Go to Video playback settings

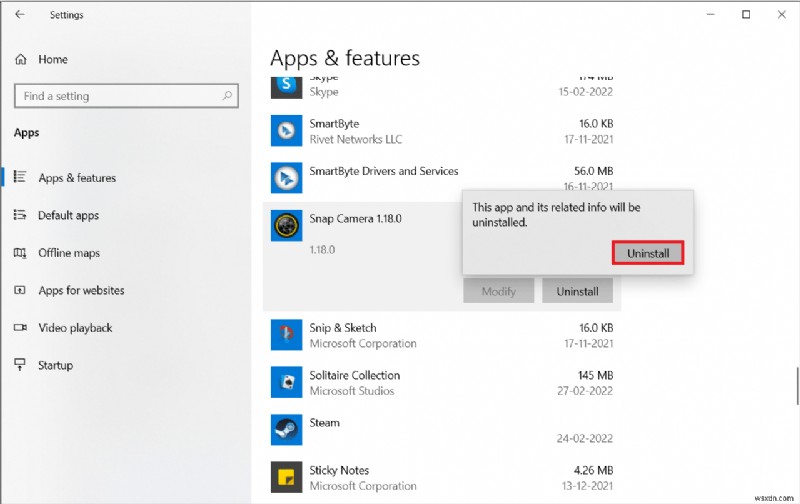point(74,328)
